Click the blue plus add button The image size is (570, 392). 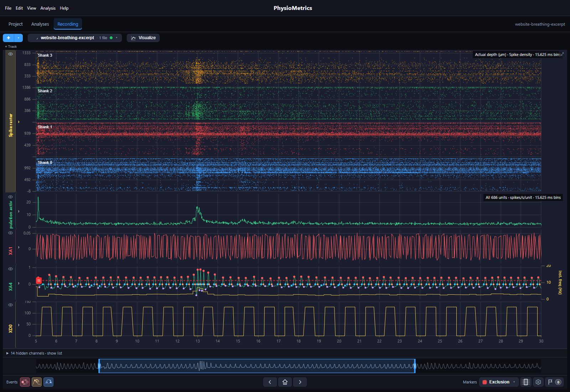pos(8,38)
